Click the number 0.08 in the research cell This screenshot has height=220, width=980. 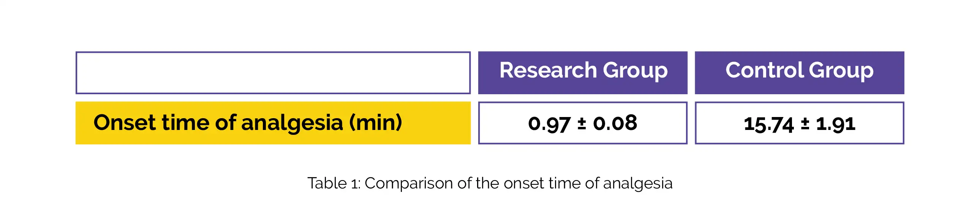coord(615,123)
